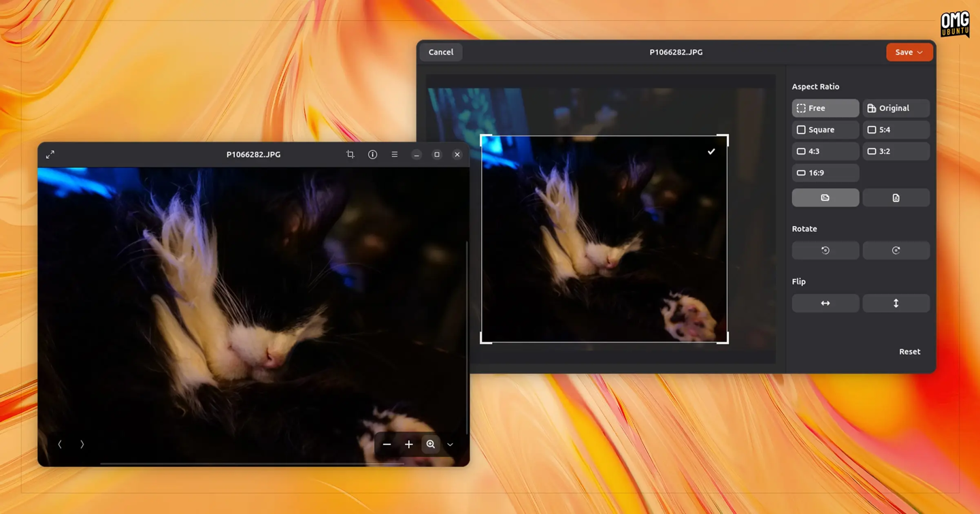The image size is (980, 514).
Task: Flip the image vertically
Action: 896,304
